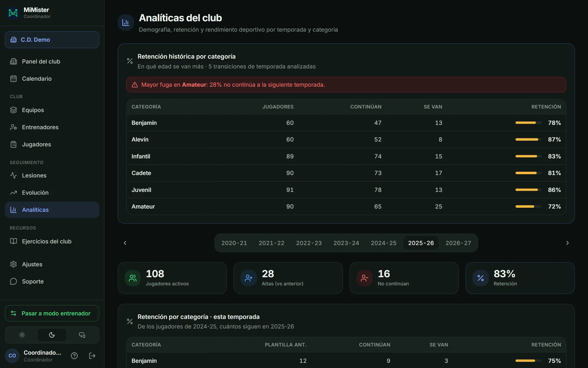Click the Ajustes gear icon

tap(13, 264)
